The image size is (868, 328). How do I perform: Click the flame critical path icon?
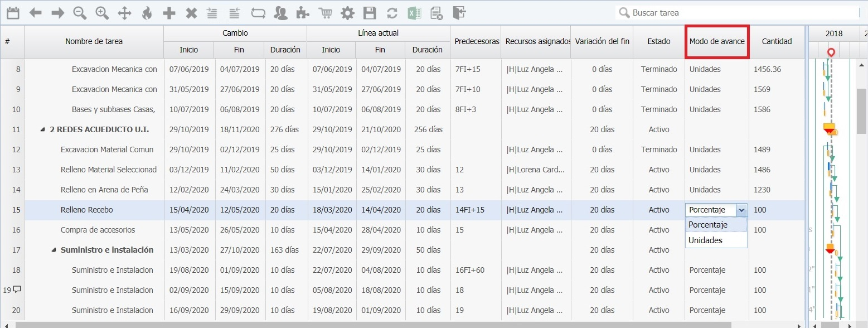[147, 13]
